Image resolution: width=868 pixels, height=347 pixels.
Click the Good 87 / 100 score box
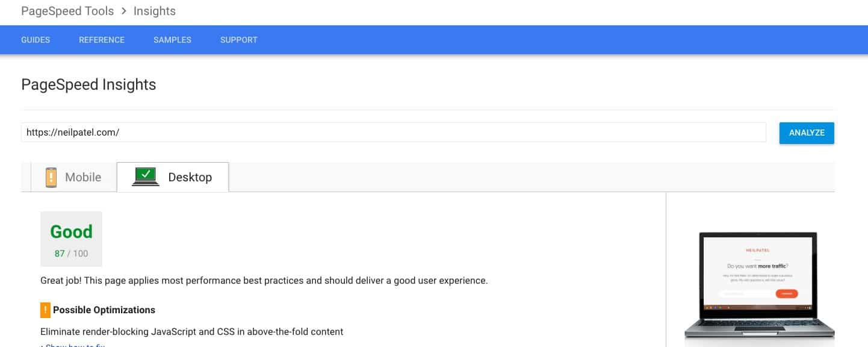pyautogui.click(x=71, y=239)
